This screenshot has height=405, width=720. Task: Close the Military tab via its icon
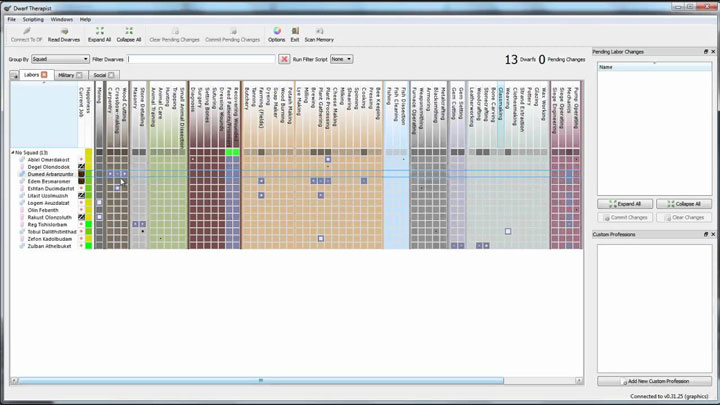[79, 75]
